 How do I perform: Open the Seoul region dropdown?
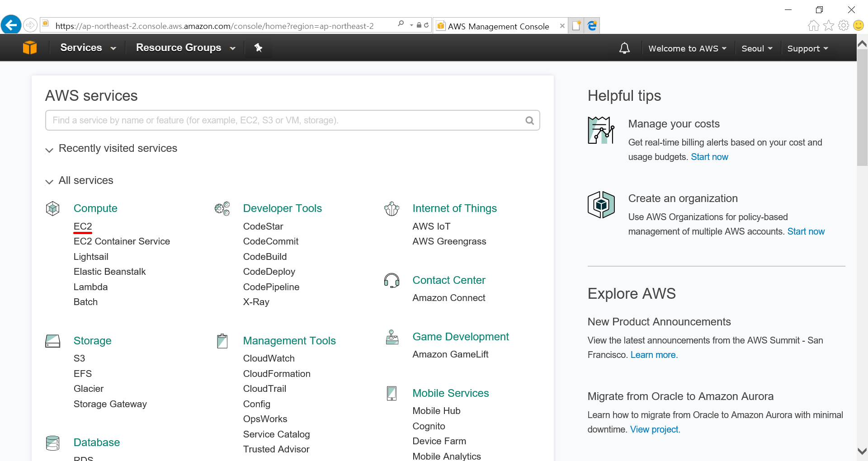tap(757, 48)
